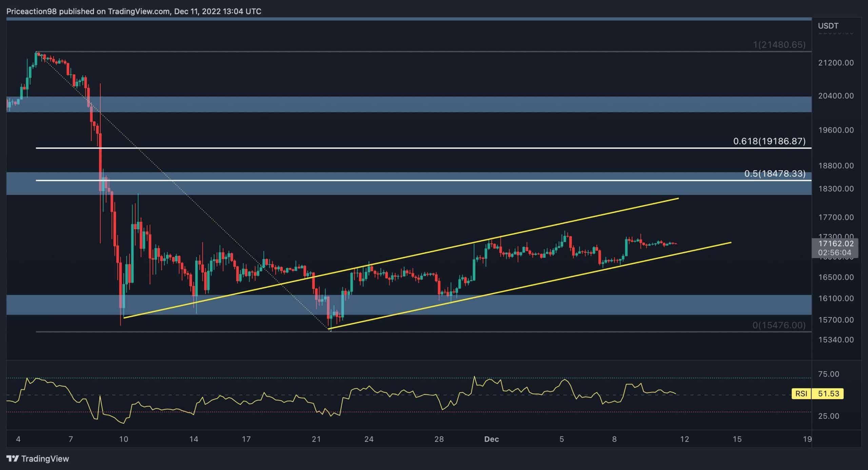Click the 12 date label on the time axis
Image resolution: width=868 pixels, height=470 pixels.
685,439
